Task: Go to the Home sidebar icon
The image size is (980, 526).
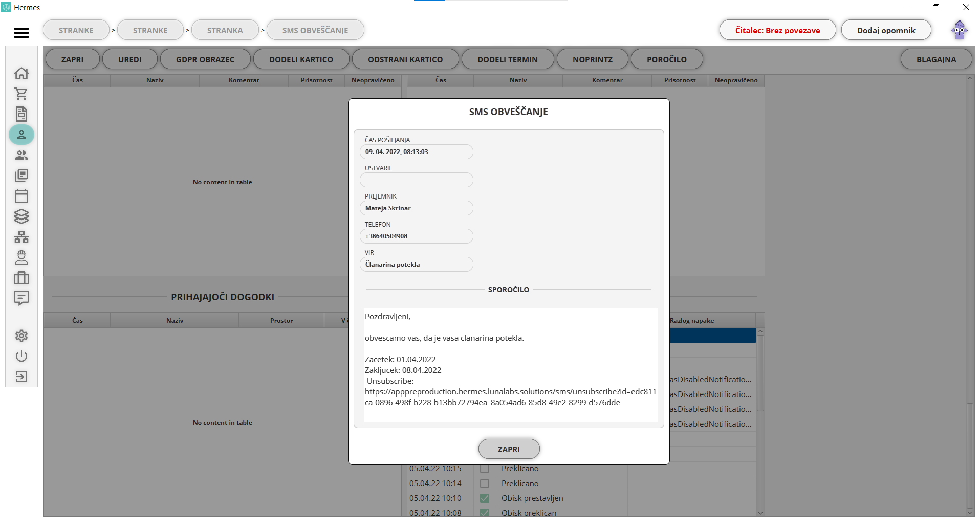Action: pos(21,73)
